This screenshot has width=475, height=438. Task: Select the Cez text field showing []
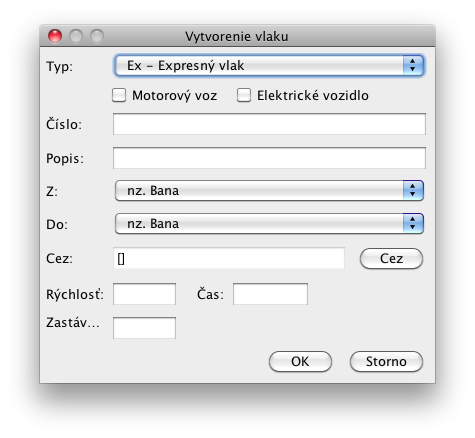229,258
